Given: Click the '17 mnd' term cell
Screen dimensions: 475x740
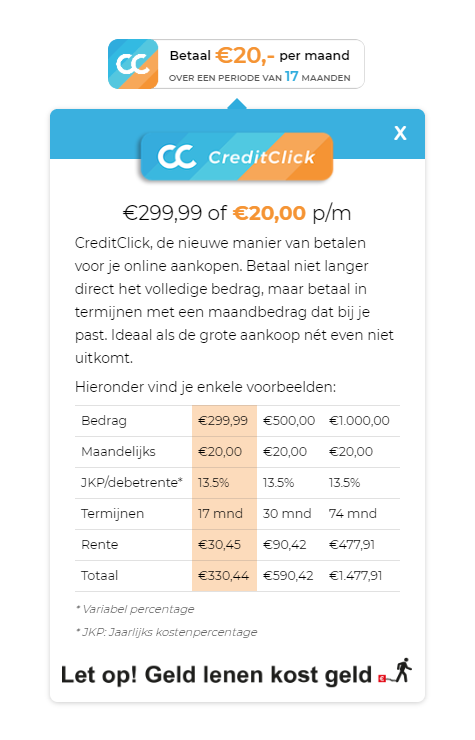Looking at the screenshot, I should pyautogui.click(x=221, y=513).
